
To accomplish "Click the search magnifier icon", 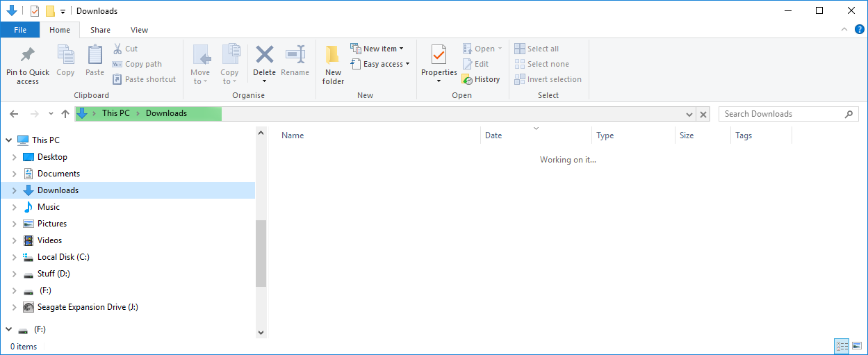I will click(x=849, y=114).
